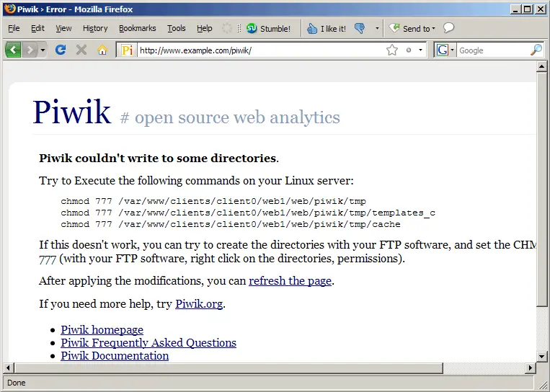Image resolution: width=550 pixels, height=392 pixels.
Task: Open the thumbs-down options dropdown arrow
Action: click(x=377, y=28)
